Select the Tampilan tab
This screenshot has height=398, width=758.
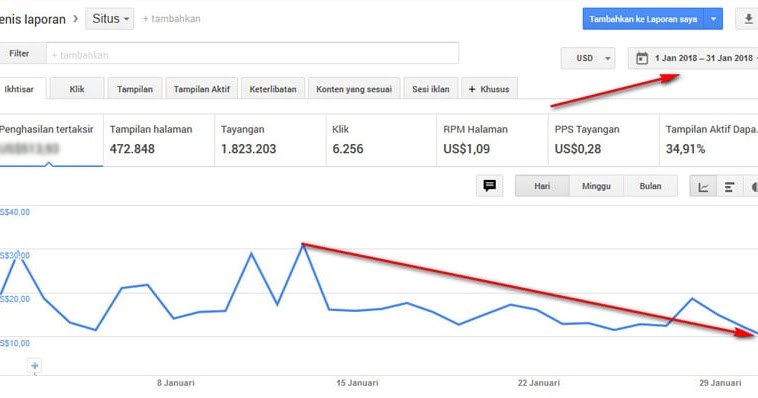[135, 89]
